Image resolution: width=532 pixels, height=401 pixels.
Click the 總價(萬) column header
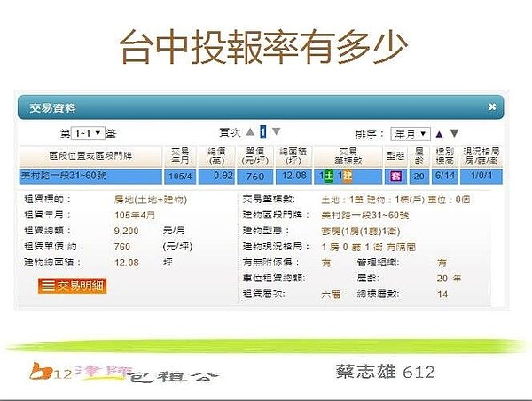pyautogui.click(x=216, y=156)
